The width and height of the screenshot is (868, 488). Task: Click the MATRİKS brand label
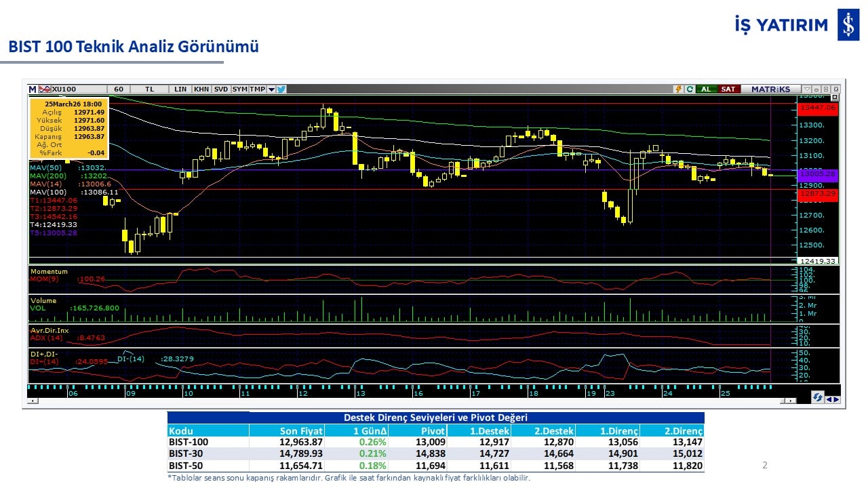(770, 89)
